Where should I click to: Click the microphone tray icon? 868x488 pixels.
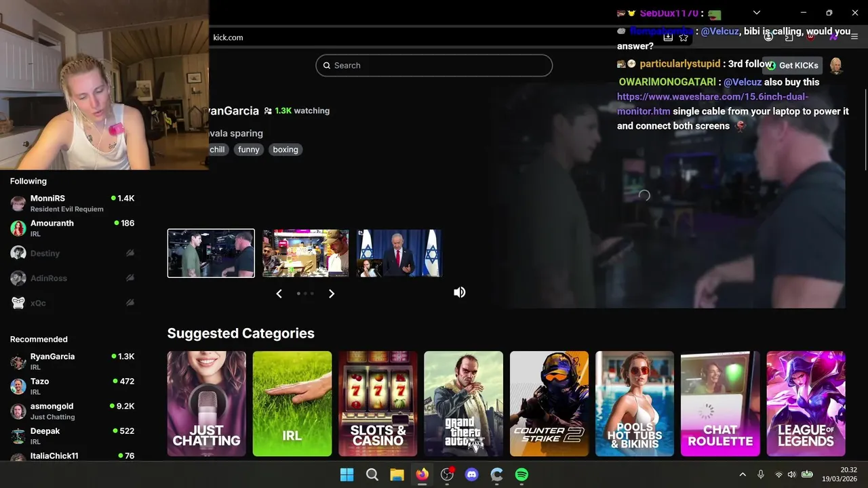[761, 474]
